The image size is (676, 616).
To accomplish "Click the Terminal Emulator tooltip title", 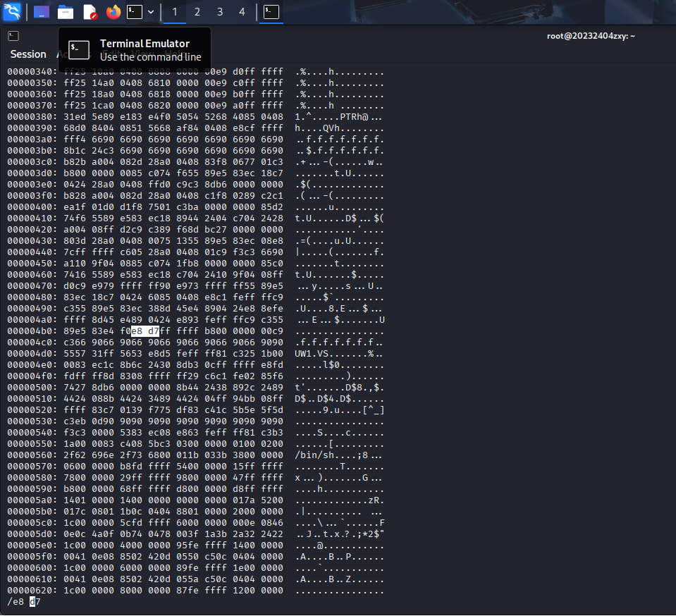I will click(145, 44).
